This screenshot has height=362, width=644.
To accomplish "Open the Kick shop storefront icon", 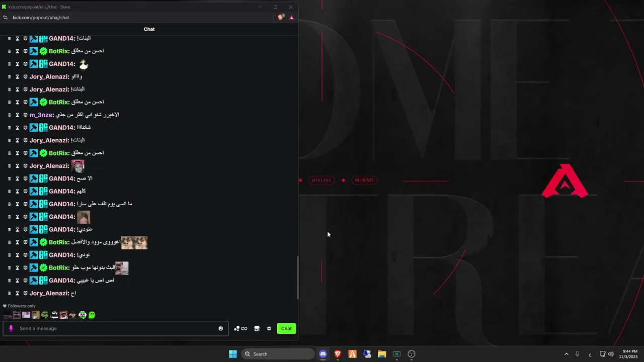I will point(257,328).
